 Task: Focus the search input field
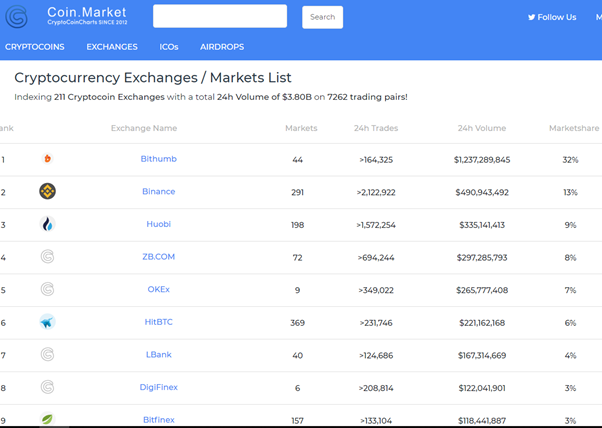coord(220,16)
